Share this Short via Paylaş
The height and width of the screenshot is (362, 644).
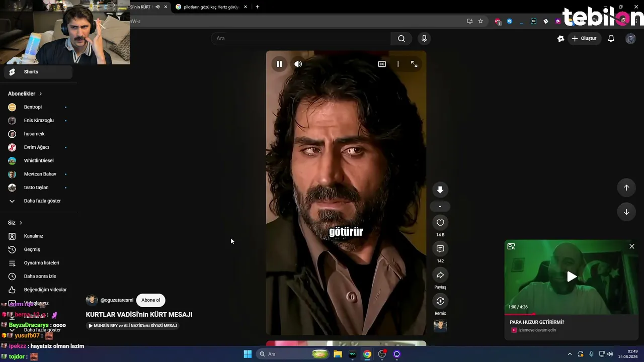coord(440,275)
